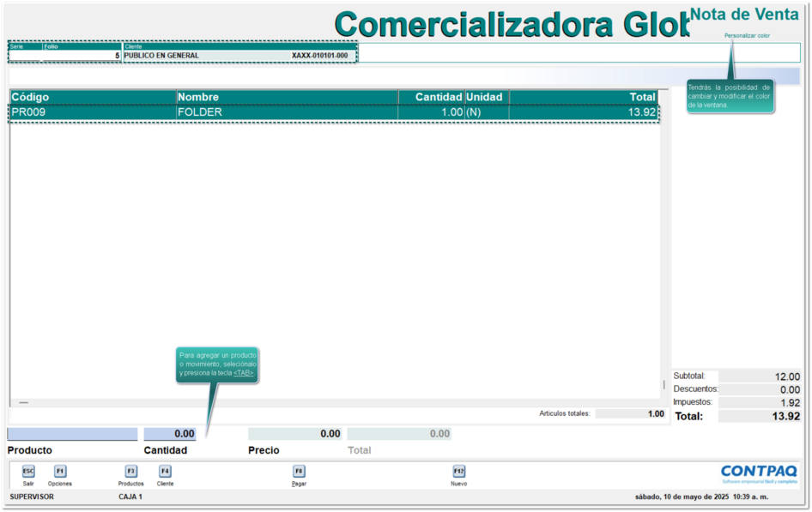
Task: Start a new note with F12 Nuevo
Action: tap(459, 471)
